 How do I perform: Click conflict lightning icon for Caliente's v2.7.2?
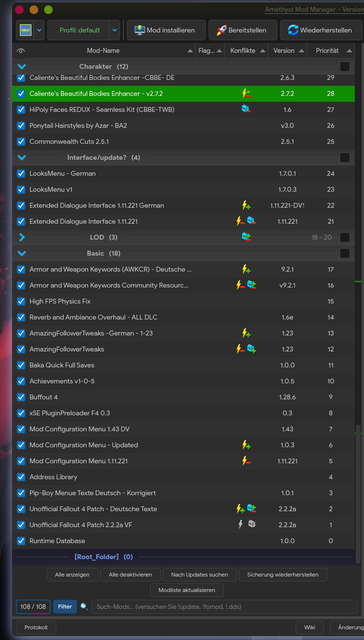click(x=246, y=93)
